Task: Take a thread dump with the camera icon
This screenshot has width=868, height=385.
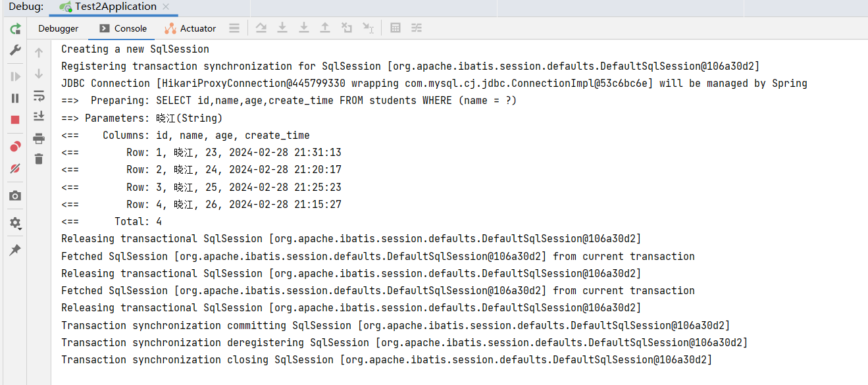Action: tap(15, 196)
